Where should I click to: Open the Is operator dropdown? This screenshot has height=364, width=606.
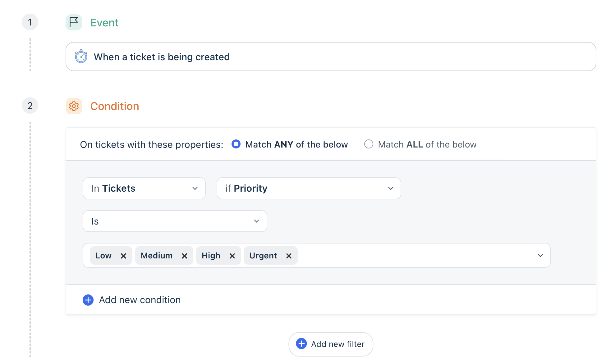point(175,221)
